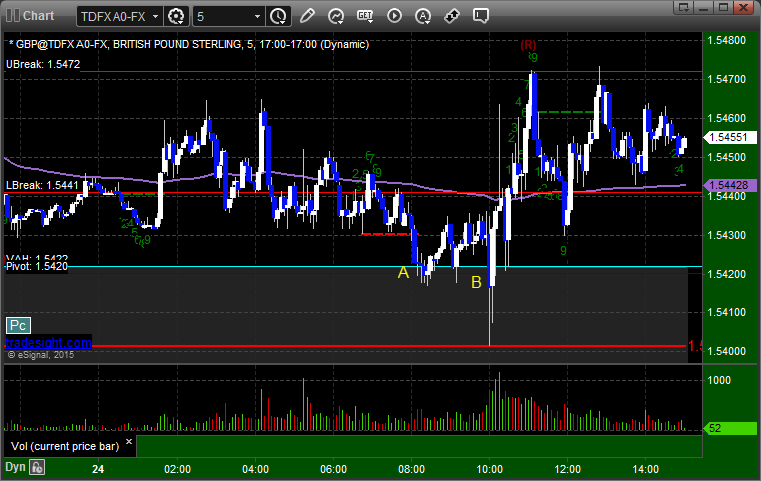
Task: Click the UBreak: 1.5472 label
Action: pos(43,64)
